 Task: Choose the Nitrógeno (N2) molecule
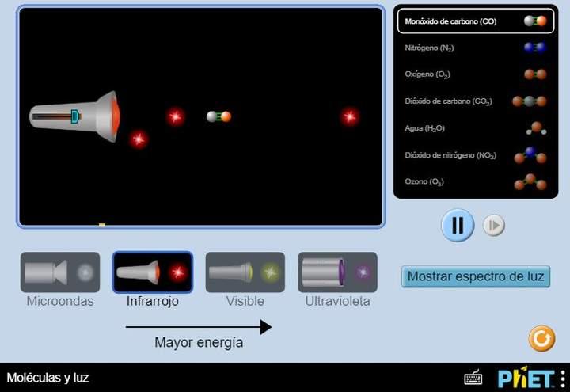tap(475, 48)
